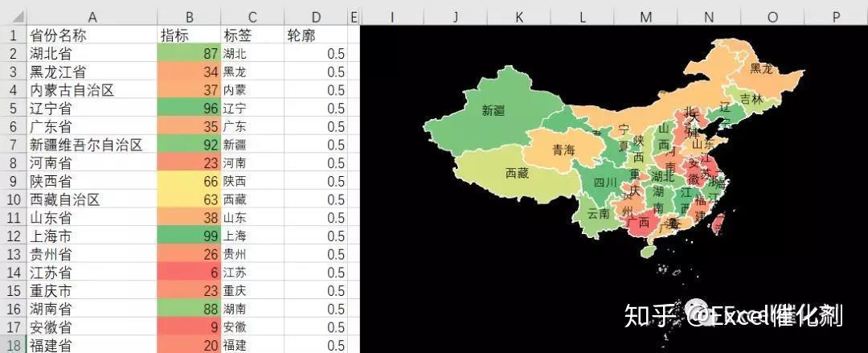
Task: Select cell 河南省
Action: pos(92,163)
